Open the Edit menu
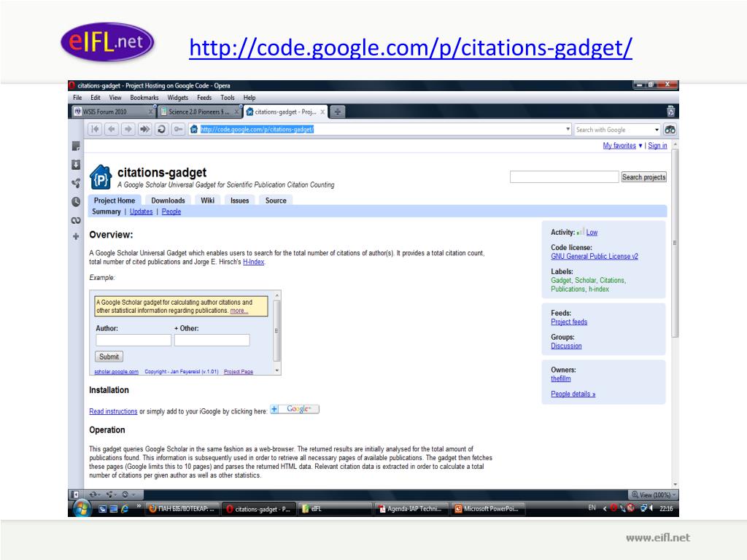Image resolution: width=747 pixels, height=560 pixels. pos(96,98)
